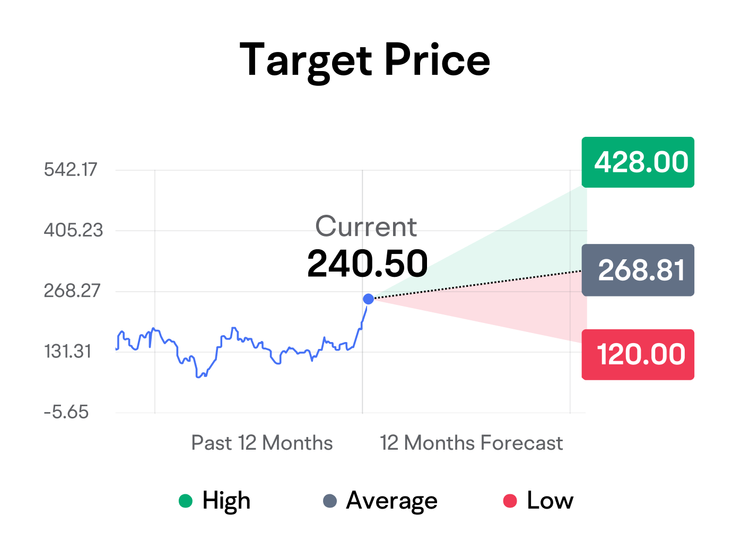Select the red 120.00 low target badge
732x560 pixels.
point(638,354)
